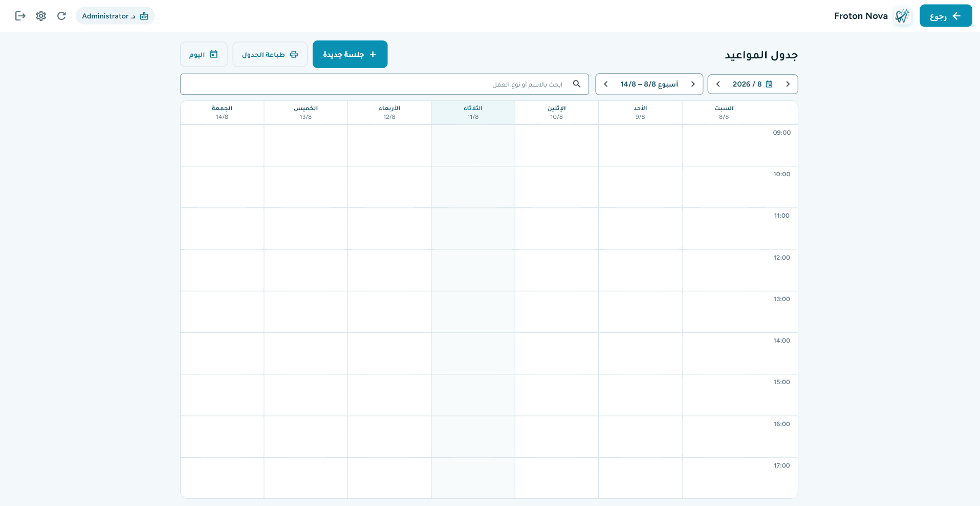Click the 12:00 time label
980x506 pixels.
(x=781, y=258)
